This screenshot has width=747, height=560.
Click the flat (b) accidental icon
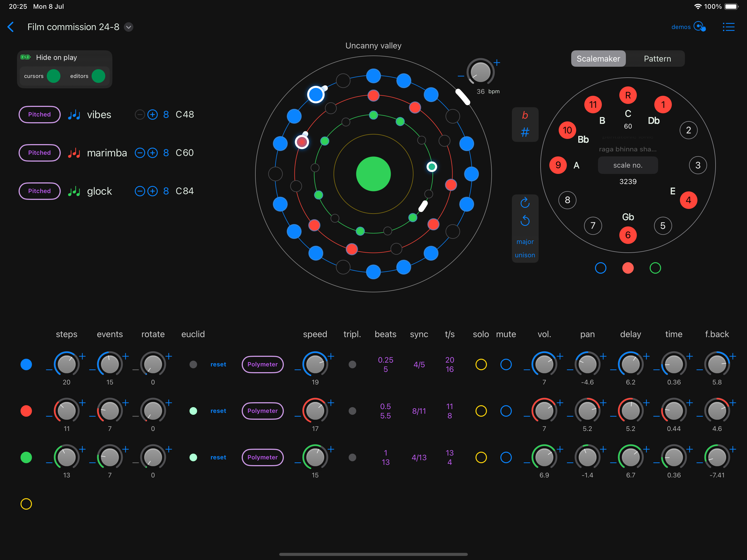525,115
